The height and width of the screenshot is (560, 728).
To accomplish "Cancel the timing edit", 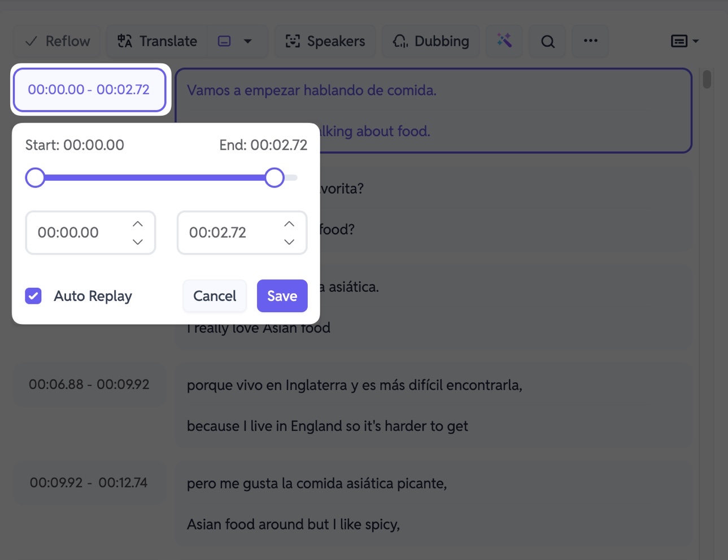I will (x=215, y=296).
